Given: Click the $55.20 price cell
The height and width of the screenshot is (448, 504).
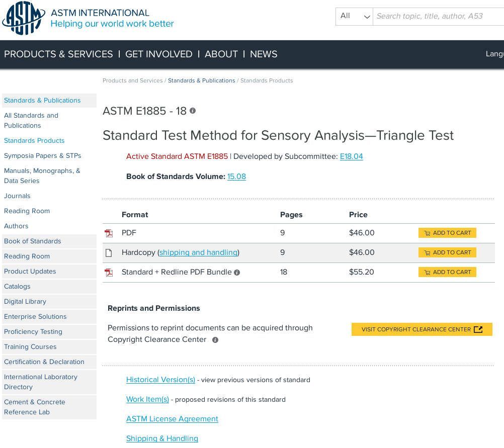Looking at the screenshot, I should [x=361, y=272].
